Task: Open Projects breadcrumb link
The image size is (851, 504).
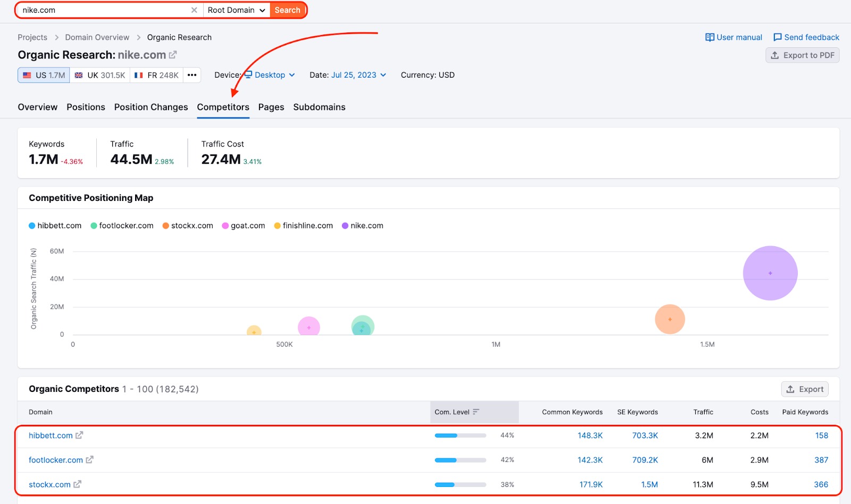Action: 32,37
